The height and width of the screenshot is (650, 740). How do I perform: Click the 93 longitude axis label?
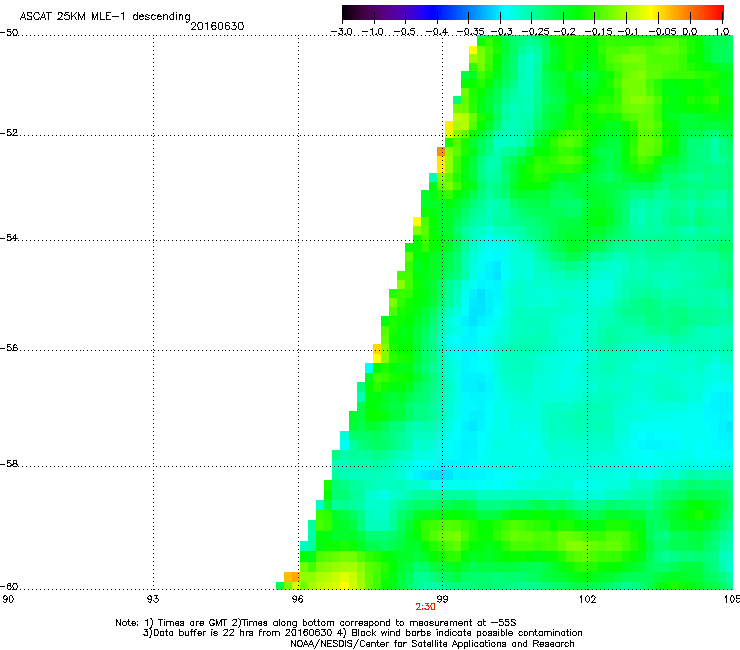pos(153,599)
